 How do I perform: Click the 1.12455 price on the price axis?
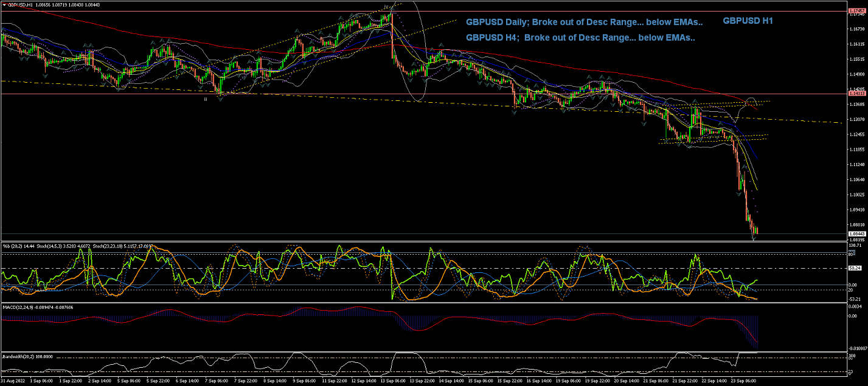[856, 134]
